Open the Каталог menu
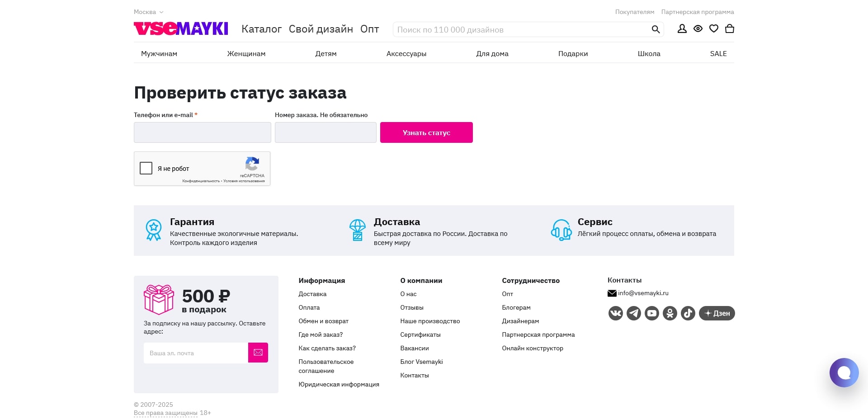Screen dimensions: 868x419 point(261,29)
